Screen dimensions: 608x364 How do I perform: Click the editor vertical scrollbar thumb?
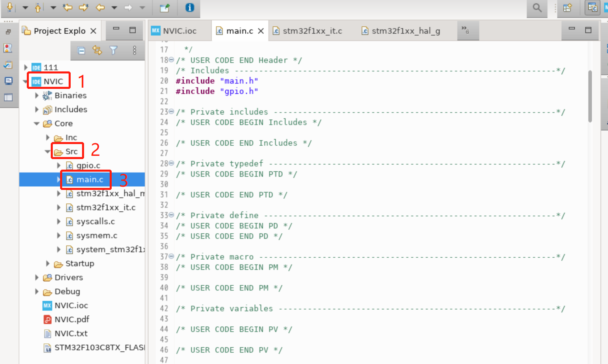click(x=590, y=96)
